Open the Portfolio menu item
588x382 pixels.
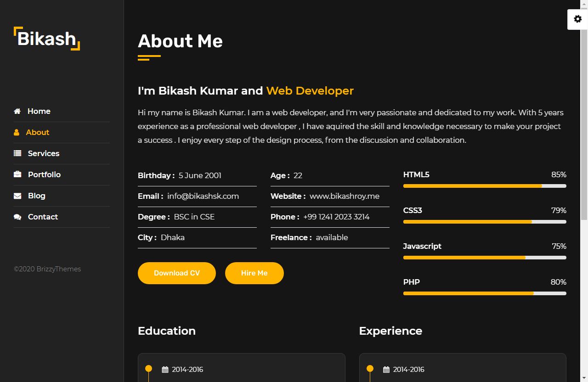click(x=44, y=174)
